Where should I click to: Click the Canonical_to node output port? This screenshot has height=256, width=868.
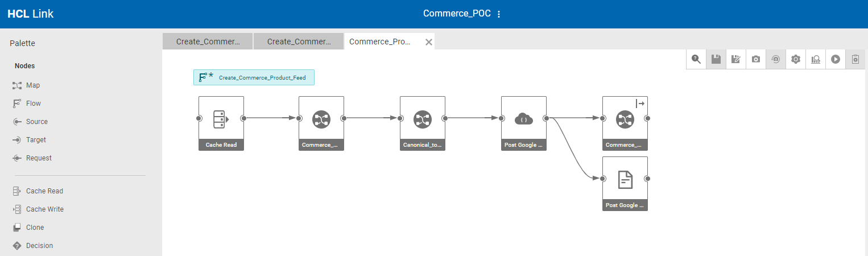[445, 118]
